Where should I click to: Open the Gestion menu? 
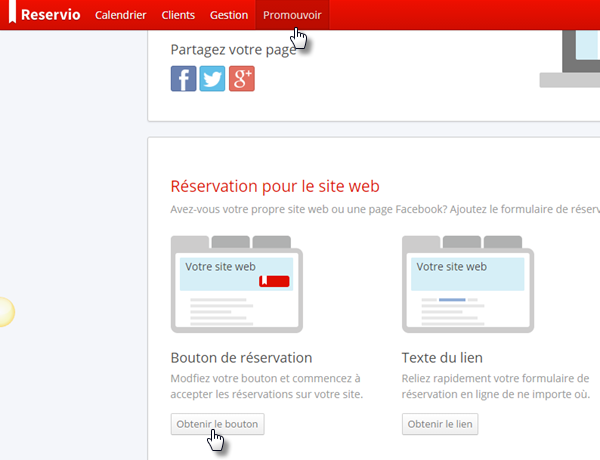point(229,15)
